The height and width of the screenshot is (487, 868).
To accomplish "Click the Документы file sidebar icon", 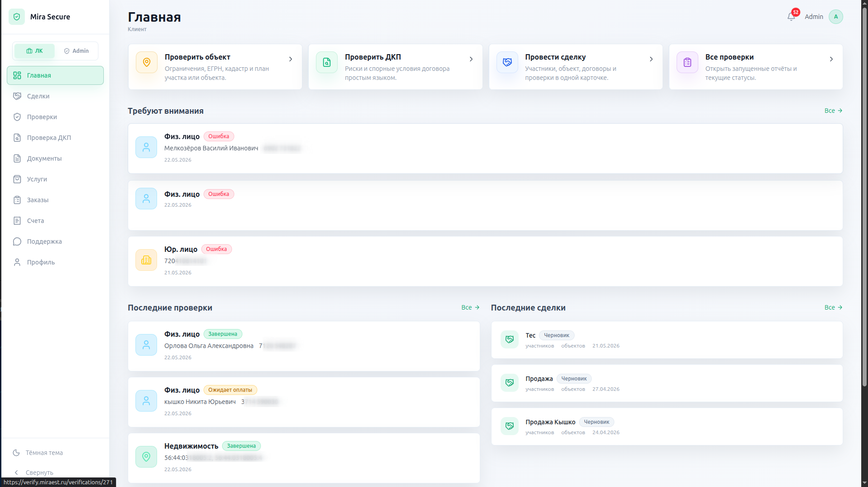I will point(17,158).
